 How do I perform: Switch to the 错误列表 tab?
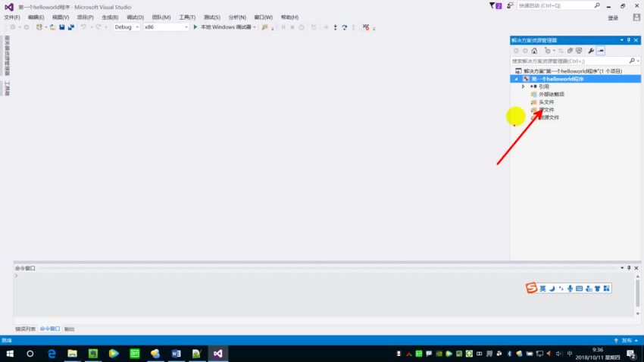[x=26, y=329]
